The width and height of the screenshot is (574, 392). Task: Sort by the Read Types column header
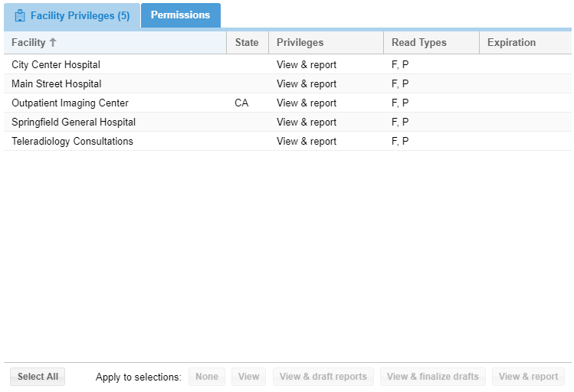pos(431,42)
